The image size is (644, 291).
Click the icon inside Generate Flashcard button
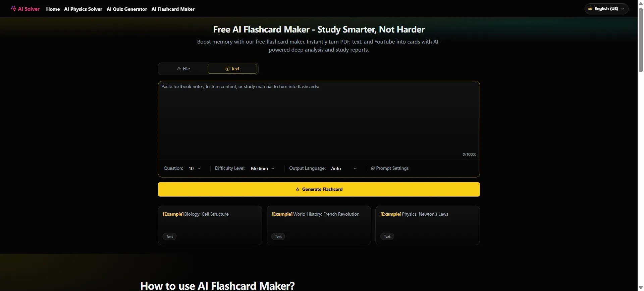click(298, 190)
